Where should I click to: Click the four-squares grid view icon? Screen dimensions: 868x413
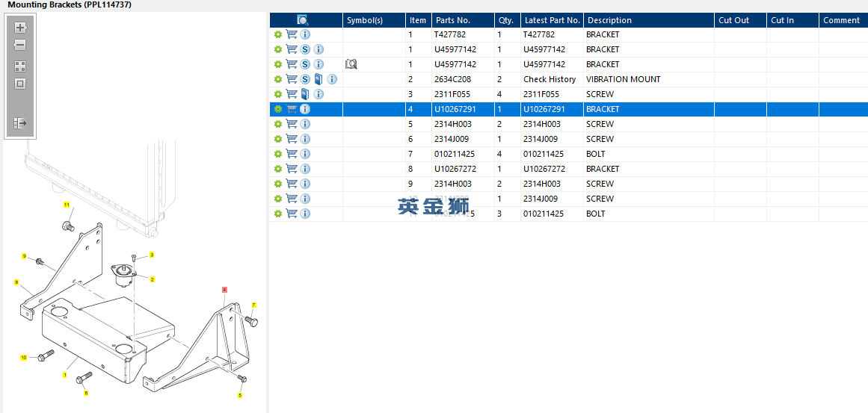[x=20, y=66]
